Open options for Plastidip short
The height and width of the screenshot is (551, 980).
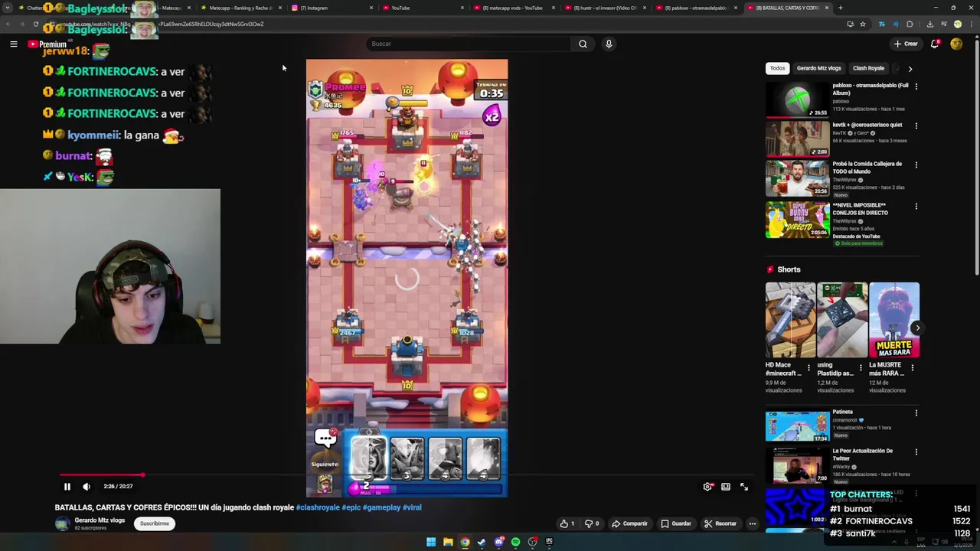pyautogui.click(x=861, y=368)
